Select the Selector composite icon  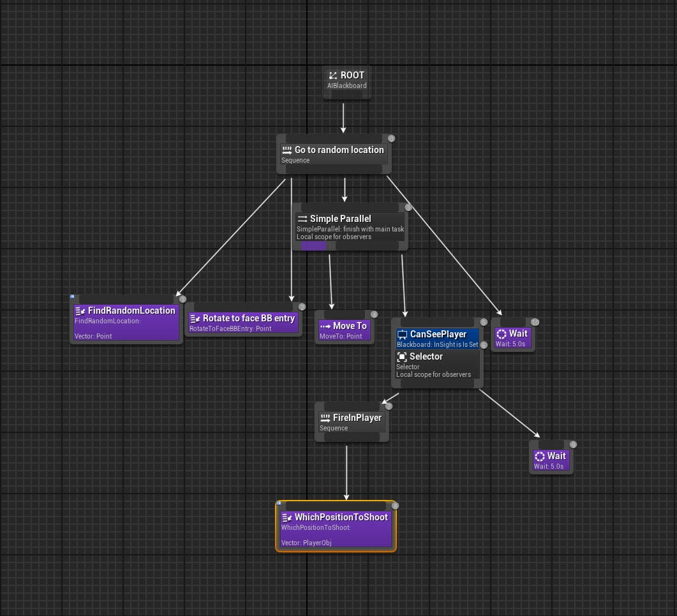click(x=402, y=357)
